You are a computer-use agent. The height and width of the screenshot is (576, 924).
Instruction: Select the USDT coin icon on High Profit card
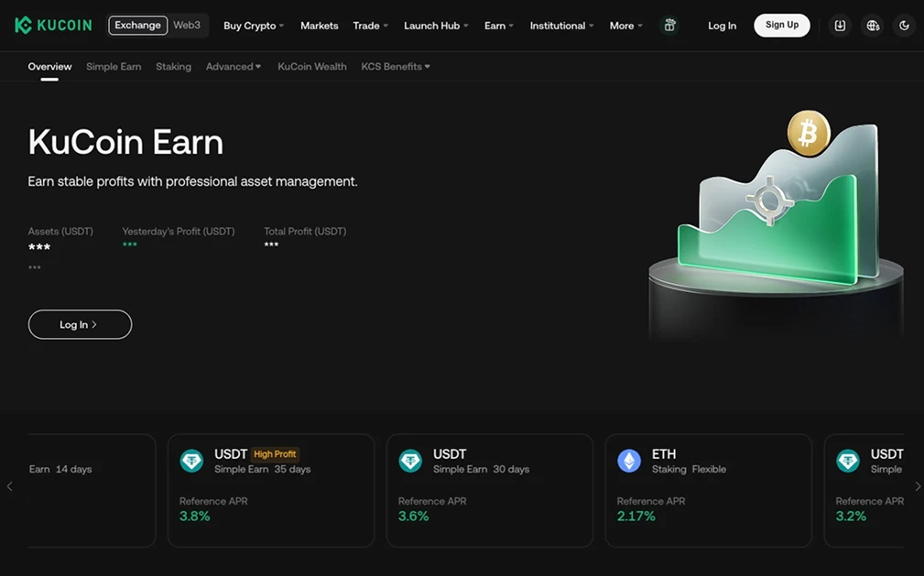(190, 461)
